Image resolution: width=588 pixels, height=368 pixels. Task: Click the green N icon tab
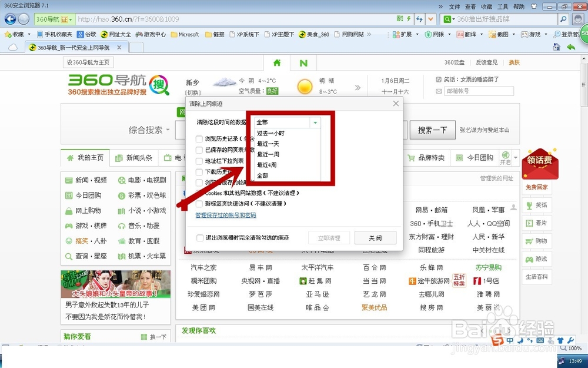303,63
